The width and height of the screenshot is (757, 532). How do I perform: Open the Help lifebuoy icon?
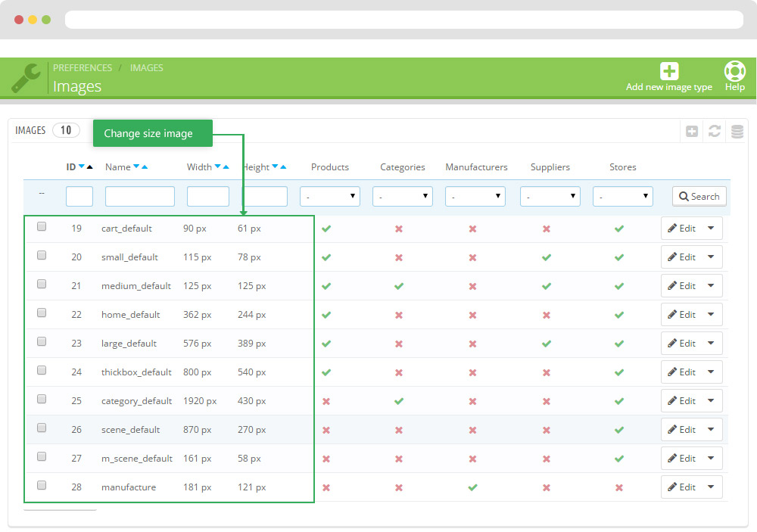point(734,71)
